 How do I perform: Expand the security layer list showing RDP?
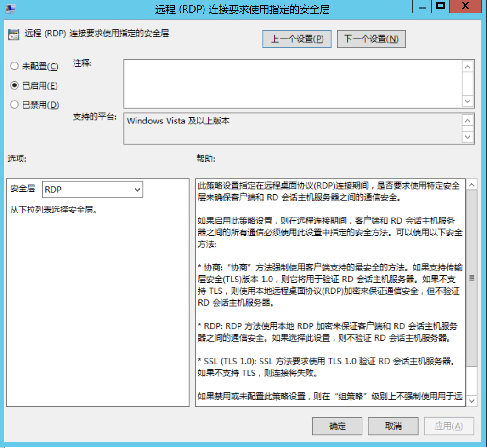click(x=137, y=189)
